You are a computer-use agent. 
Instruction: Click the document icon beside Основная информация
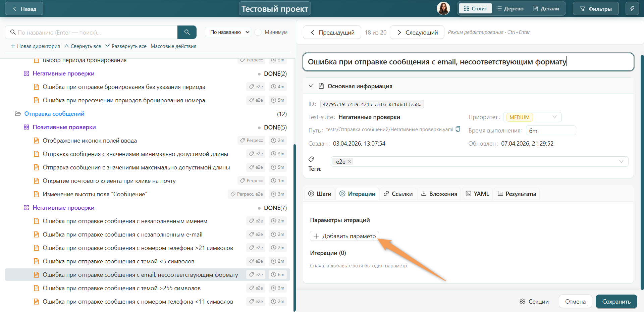(321, 86)
